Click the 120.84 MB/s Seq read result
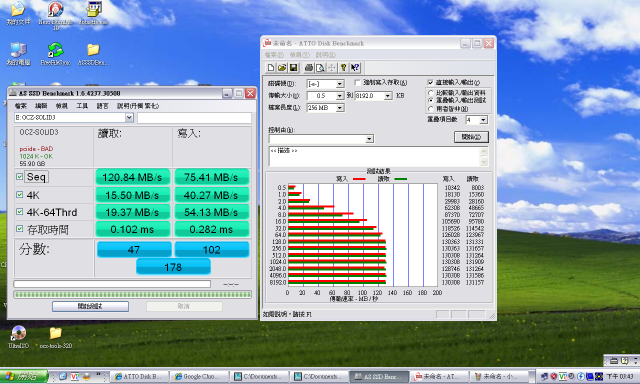Viewport: 640px width, 384px height. point(132,178)
